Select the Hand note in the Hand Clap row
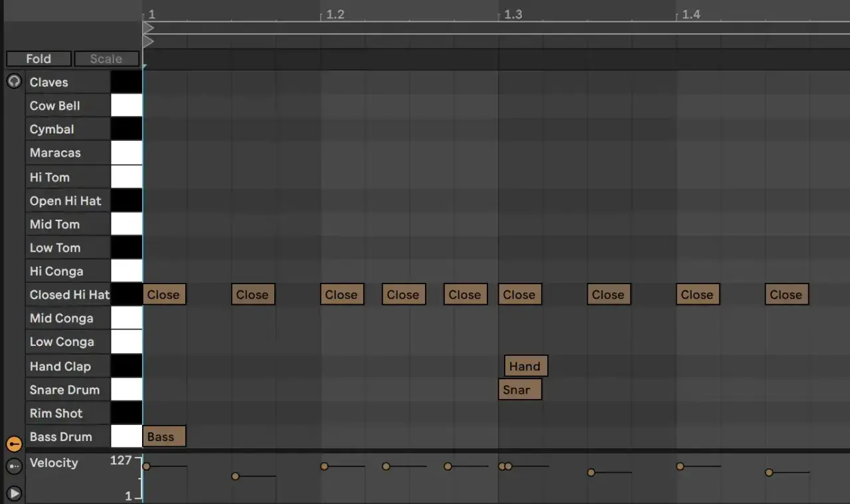Image resolution: width=850 pixels, height=504 pixels. (x=526, y=366)
